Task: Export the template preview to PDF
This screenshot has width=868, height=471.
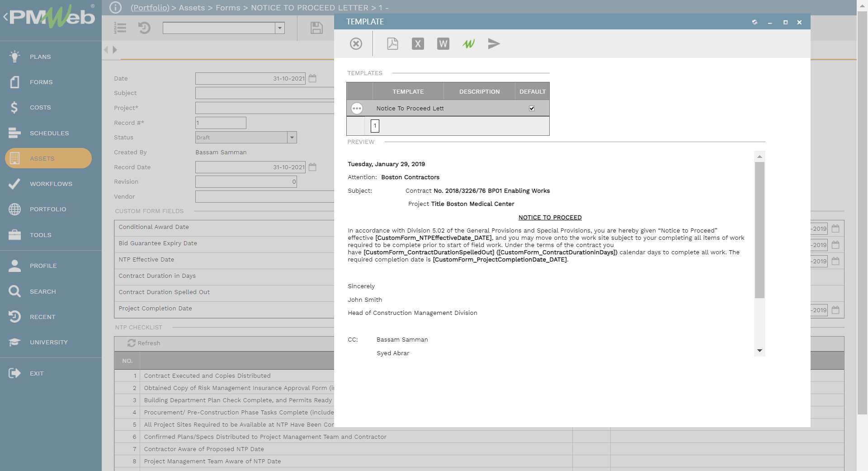Action: [392, 44]
